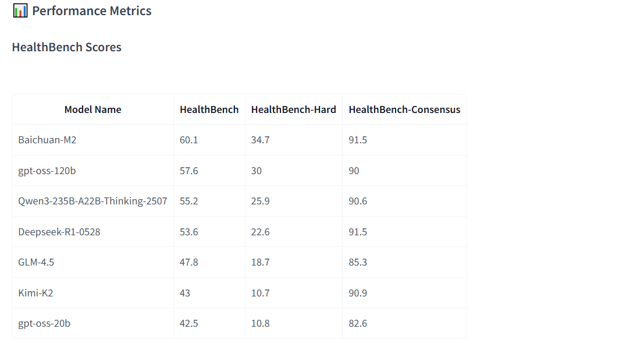
Task: Click the Kimi-K2 model name cell
Action: (35, 293)
